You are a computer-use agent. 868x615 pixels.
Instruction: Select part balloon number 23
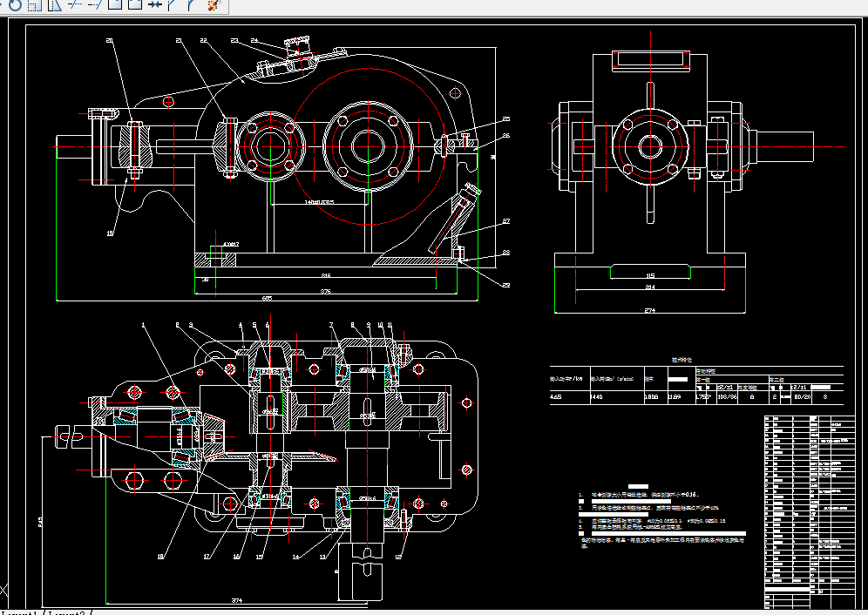point(234,40)
